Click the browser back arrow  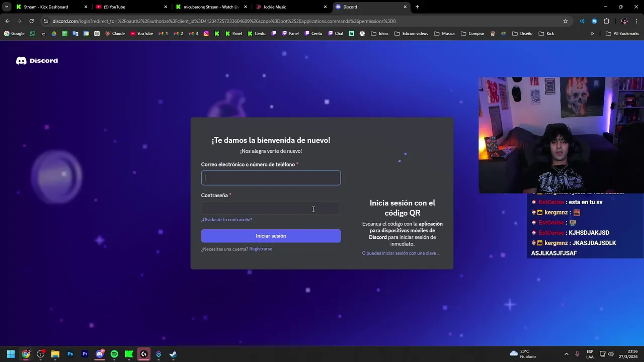point(7,21)
